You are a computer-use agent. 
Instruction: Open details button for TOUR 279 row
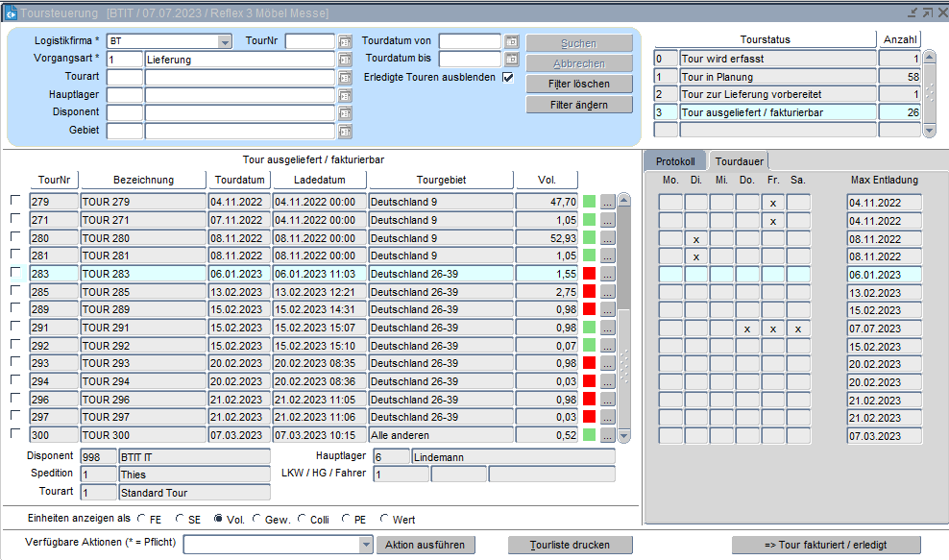[607, 202]
